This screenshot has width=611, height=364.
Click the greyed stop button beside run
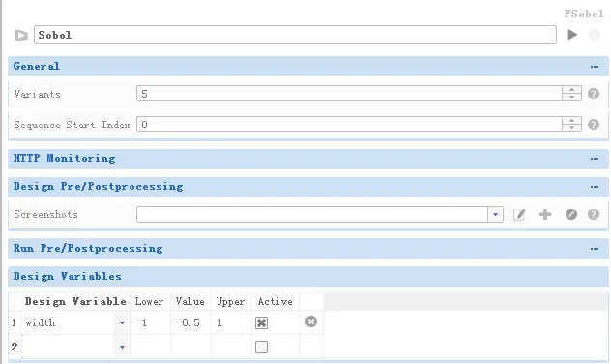pyautogui.click(x=595, y=35)
